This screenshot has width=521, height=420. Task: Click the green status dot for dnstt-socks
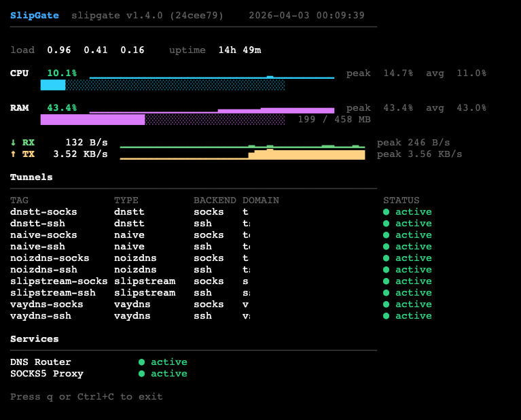tap(386, 212)
